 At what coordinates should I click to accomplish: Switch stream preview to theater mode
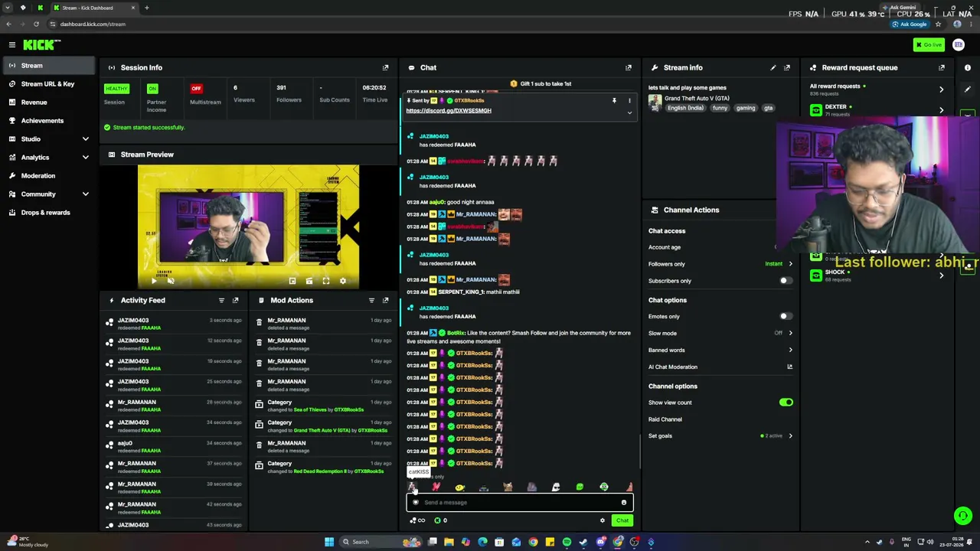click(309, 281)
